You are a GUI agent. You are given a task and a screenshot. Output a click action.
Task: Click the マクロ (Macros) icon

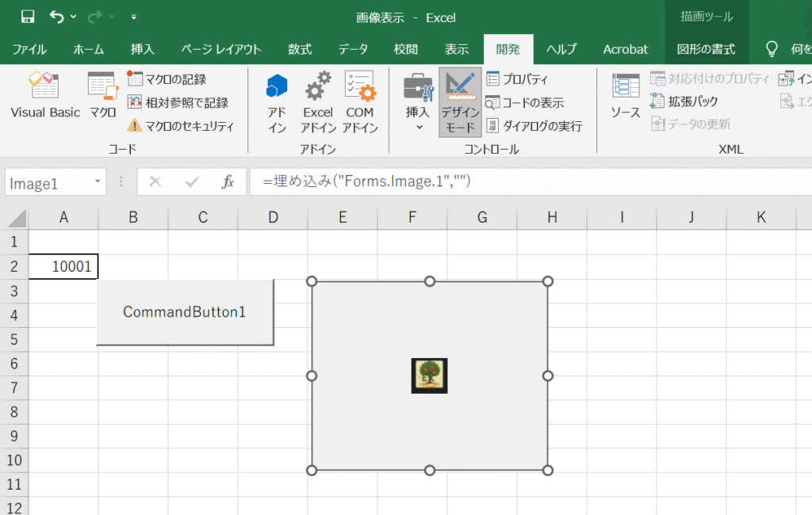pyautogui.click(x=102, y=97)
